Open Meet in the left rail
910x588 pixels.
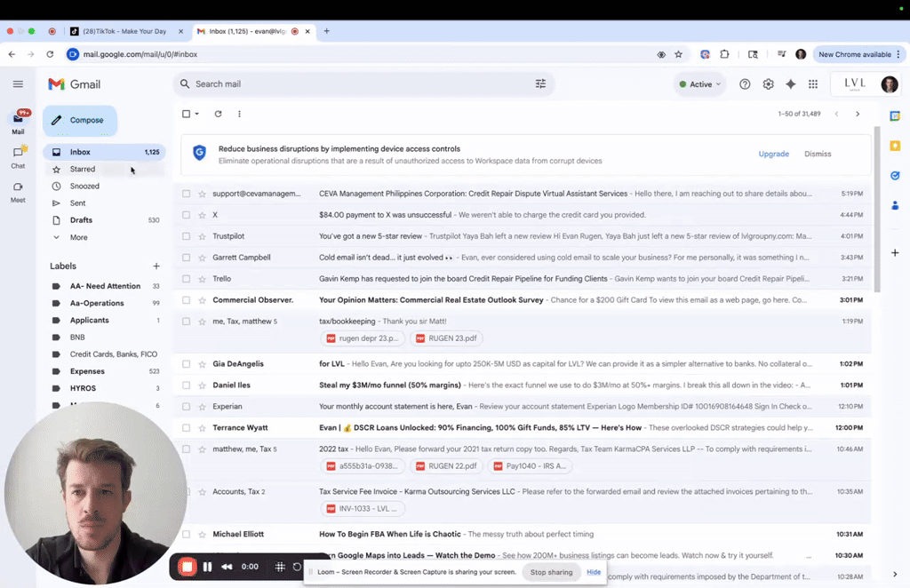tap(18, 192)
